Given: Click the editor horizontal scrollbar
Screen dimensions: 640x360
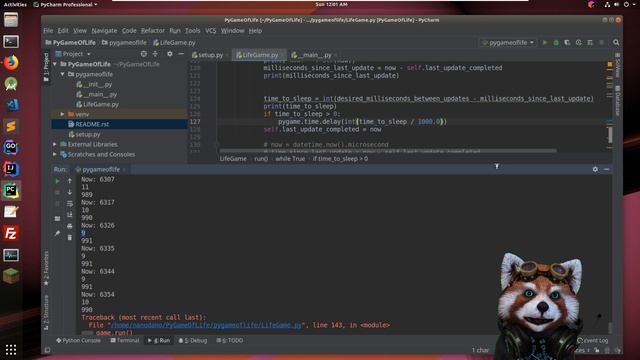Looking at the screenshot, I should tap(388, 151).
